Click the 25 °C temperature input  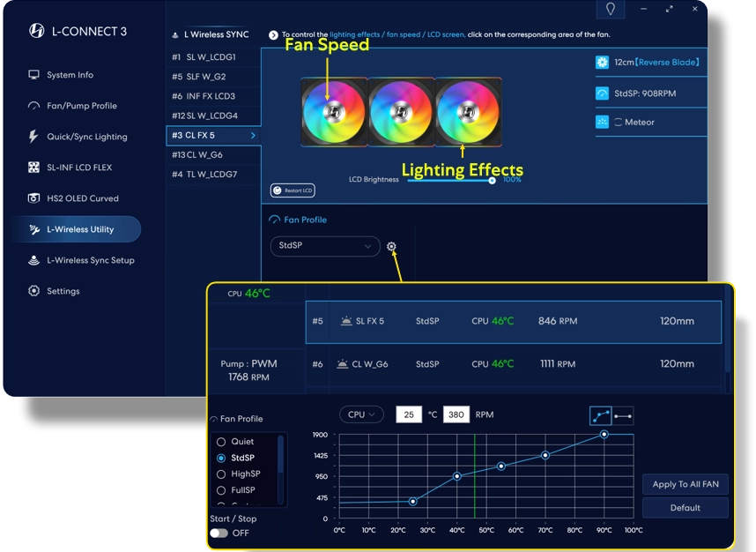click(x=409, y=414)
